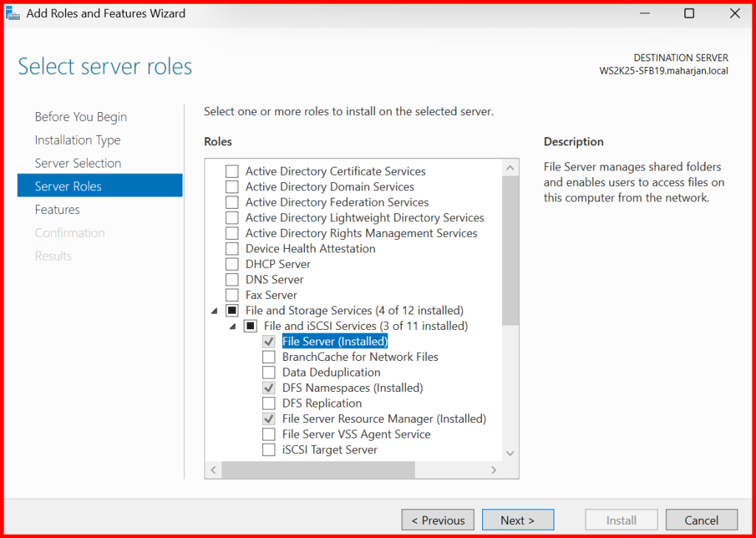The width and height of the screenshot is (756, 538).
Task: Select the DFS Replication role label
Action: [x=322, y=404]
